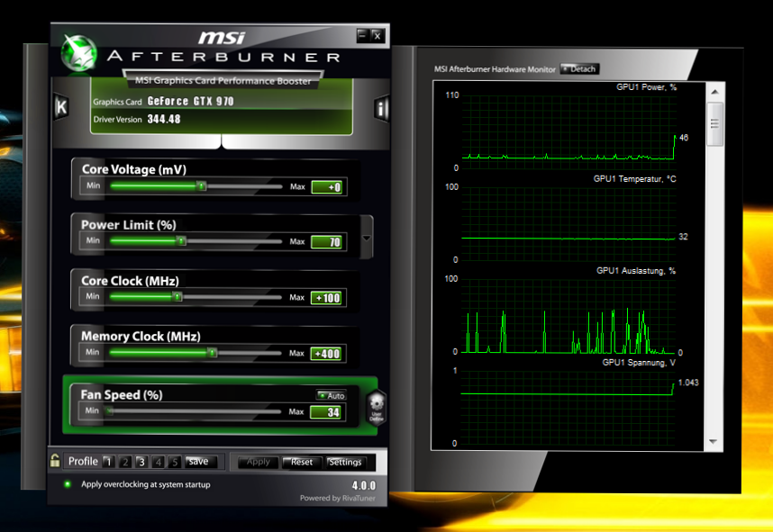
Task: Show graphics card information via i button
Action: [x=382, y=108]
